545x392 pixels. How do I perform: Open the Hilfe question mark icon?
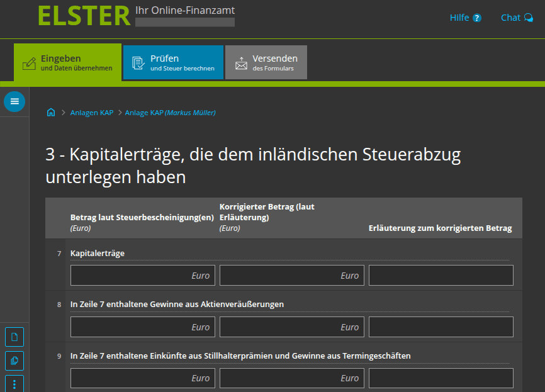click(477, 18)
